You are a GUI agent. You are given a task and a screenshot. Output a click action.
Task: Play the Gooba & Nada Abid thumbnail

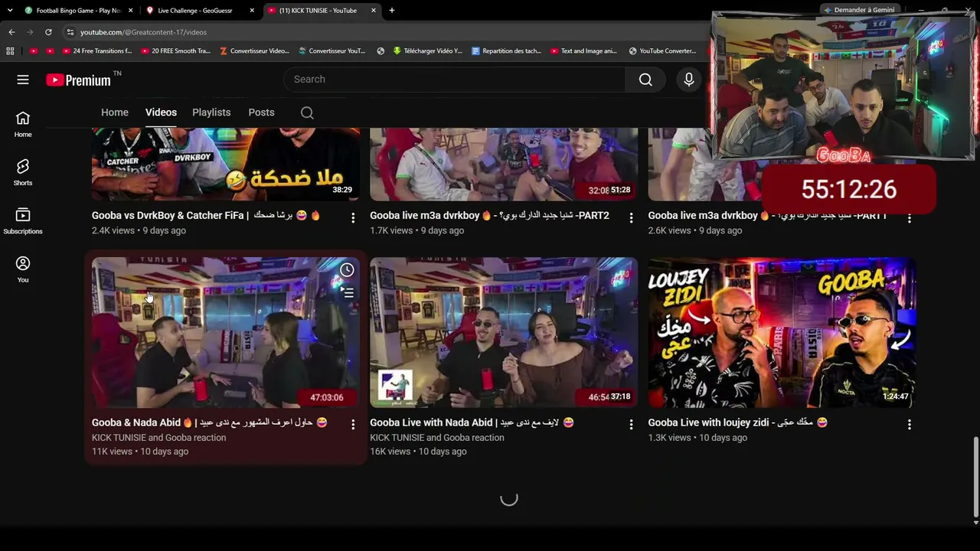[x=226, y=332]
